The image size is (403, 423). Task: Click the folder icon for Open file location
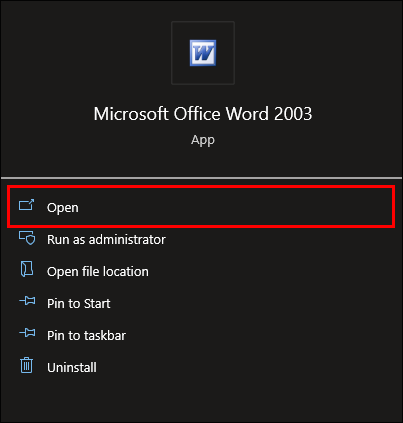[x=27, y=269]
